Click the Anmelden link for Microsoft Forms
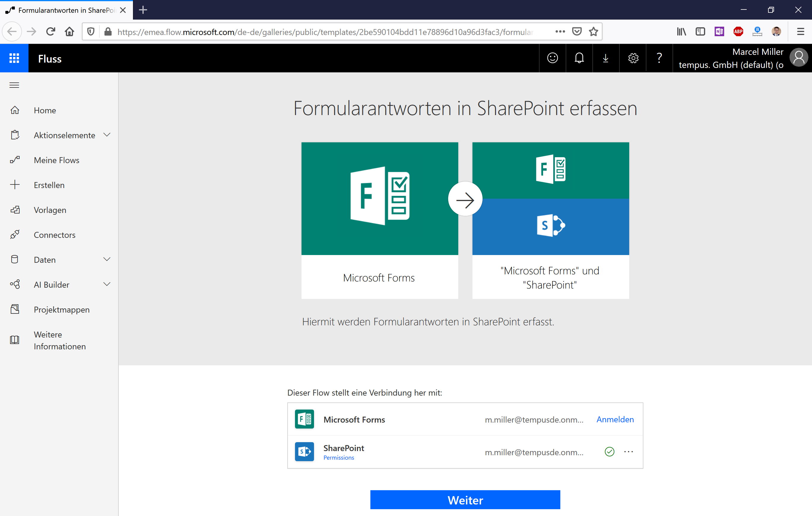 pyautogui.click(x=615, y=419)
